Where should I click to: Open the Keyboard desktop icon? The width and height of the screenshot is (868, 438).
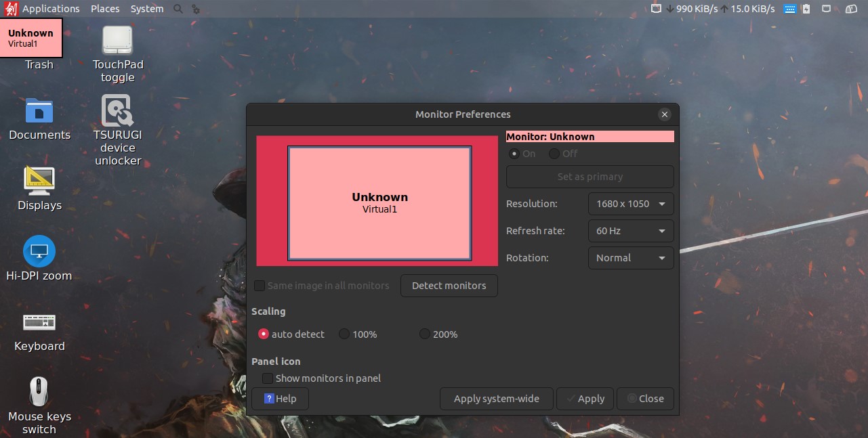[x=39, y=322]
